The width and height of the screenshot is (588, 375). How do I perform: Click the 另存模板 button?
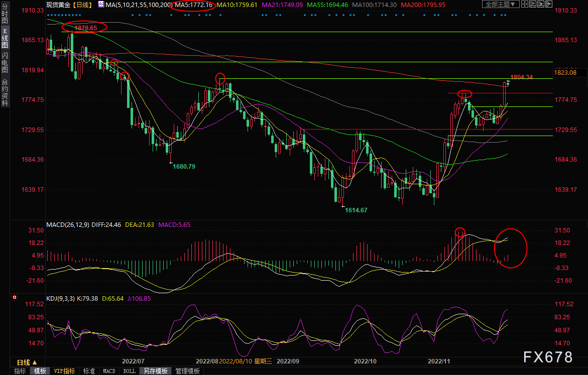point(155,371)
